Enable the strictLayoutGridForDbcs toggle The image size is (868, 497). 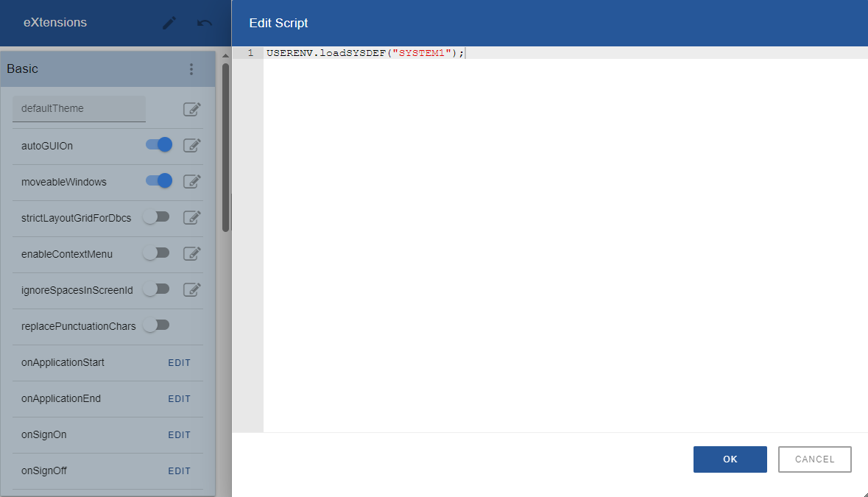click(x=156, y=217)
